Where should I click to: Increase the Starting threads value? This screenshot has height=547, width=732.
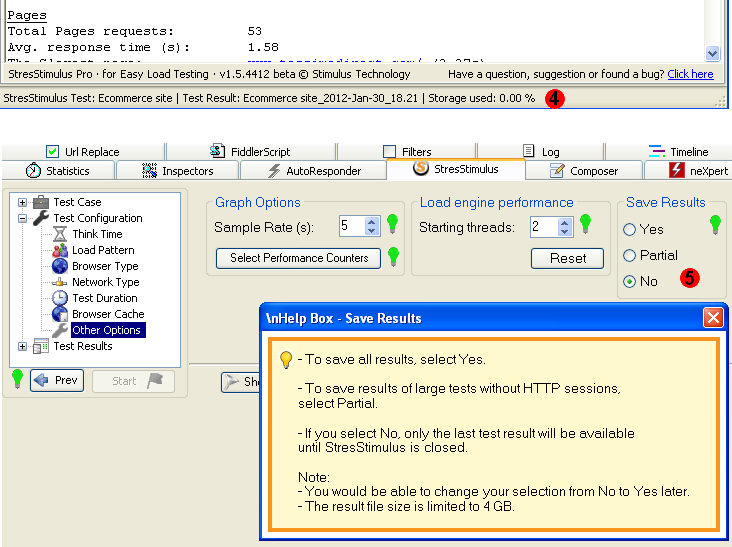click(564, 222)
